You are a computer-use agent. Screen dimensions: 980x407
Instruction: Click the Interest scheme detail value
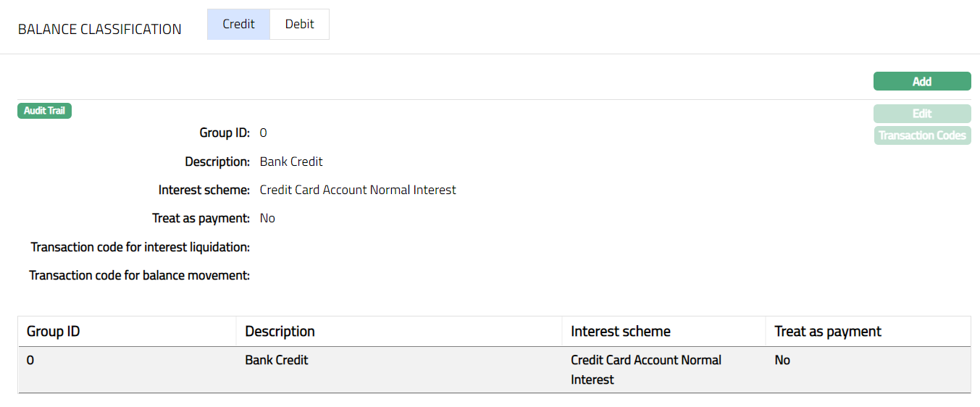tap(358, 190)
